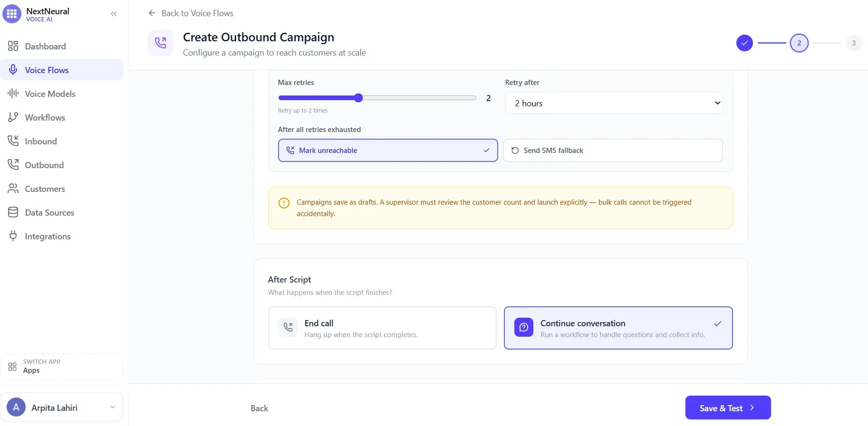Screen dimensions: 868x426
Task: Select Send SMS fallback option
Action: click(613, 150)
